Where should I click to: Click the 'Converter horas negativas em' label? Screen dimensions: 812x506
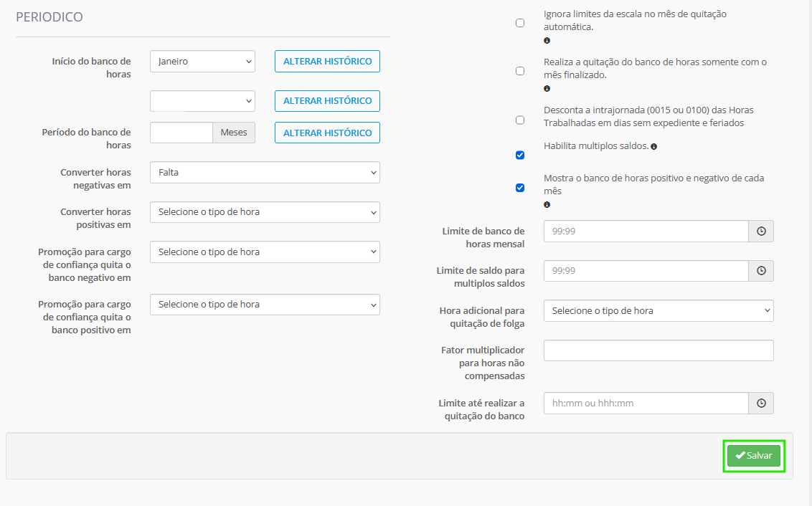click(95, 179)
